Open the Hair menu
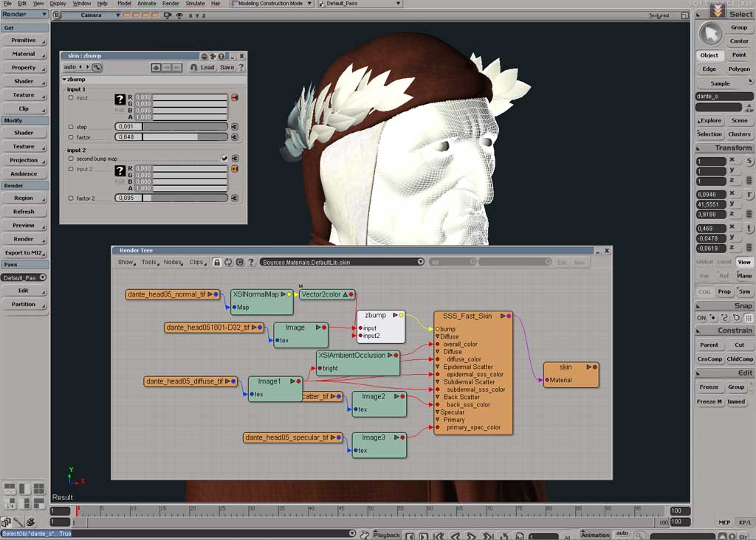756x540 pixels. pyautogui.click(x=216, y=4)
